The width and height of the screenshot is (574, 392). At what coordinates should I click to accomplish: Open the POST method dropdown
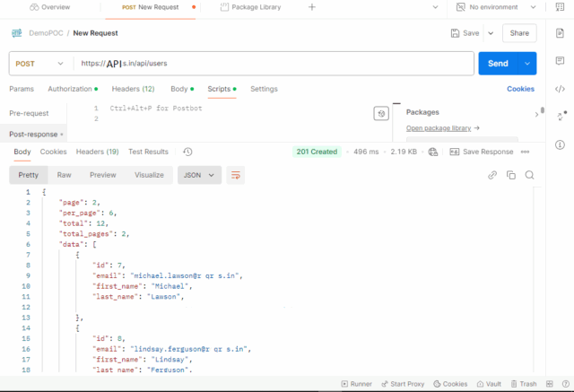pyautogui.click(x=40, y=64)
